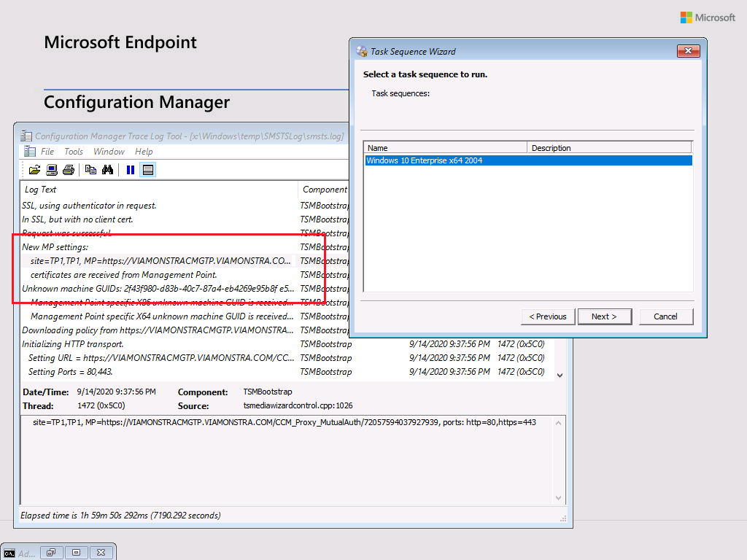
Task: Click the Open log file toolbar icon
Action: click(34, 170)
